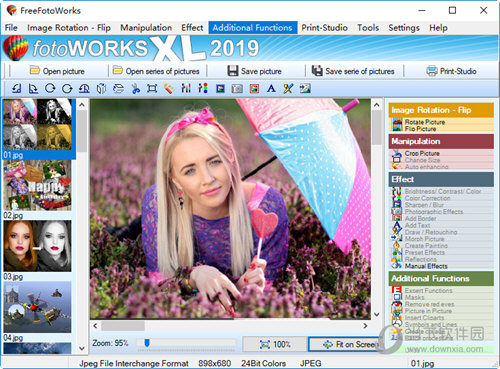Image resolution: width=500 pixels, height=369 pixels.
Task: Open Expert Functions in Additional Functions panel
Action: coord(428,291)
